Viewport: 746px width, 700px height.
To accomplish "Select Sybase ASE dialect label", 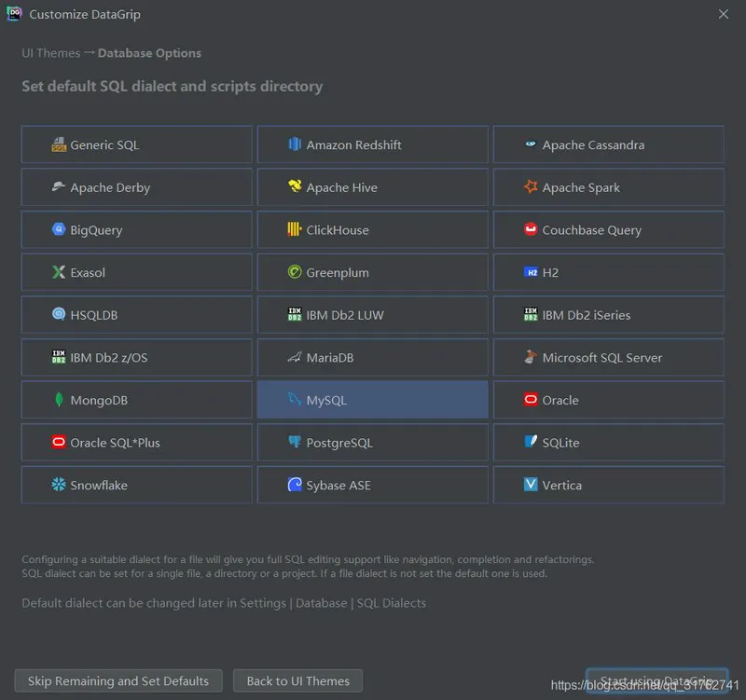I will tap(338, 486).
